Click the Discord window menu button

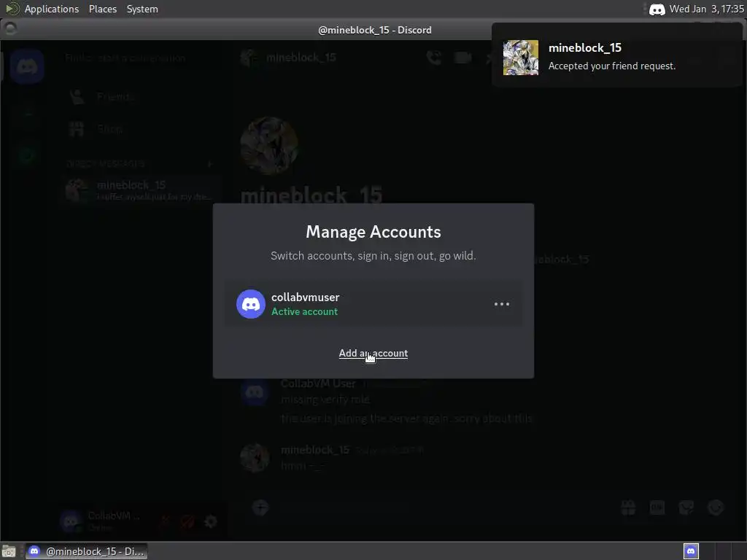pyautogui.click(x=10, y=29)
